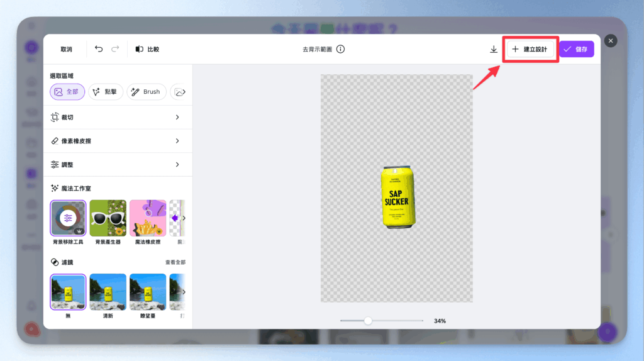Click the redo arrow icon
Viewport: 644px width, 361px height.
click(115, 49)
